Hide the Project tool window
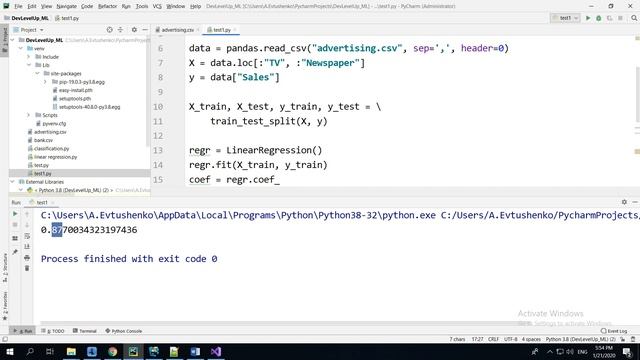 (145, 30)
